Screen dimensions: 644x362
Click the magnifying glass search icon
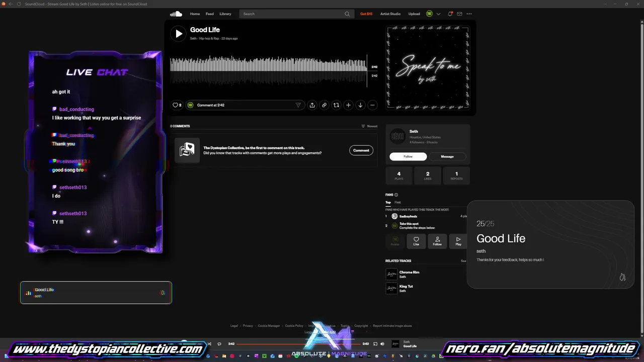[x=347, y=14]
